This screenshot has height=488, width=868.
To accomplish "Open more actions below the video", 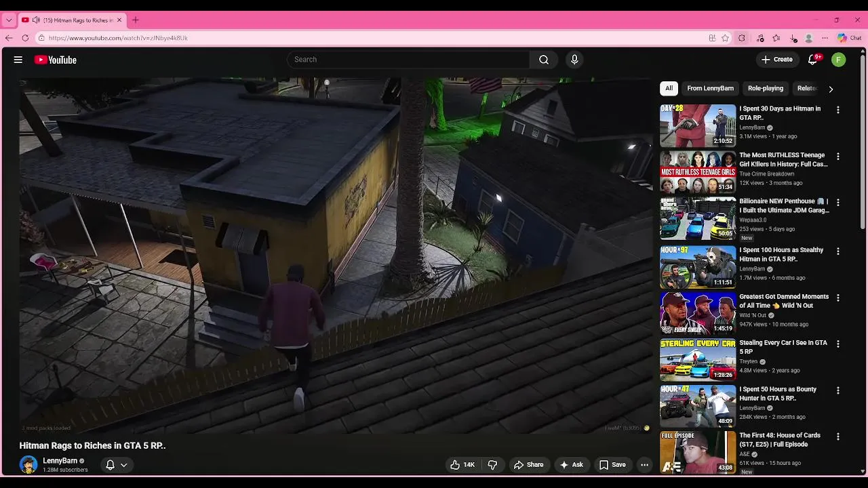I will 644,465.
